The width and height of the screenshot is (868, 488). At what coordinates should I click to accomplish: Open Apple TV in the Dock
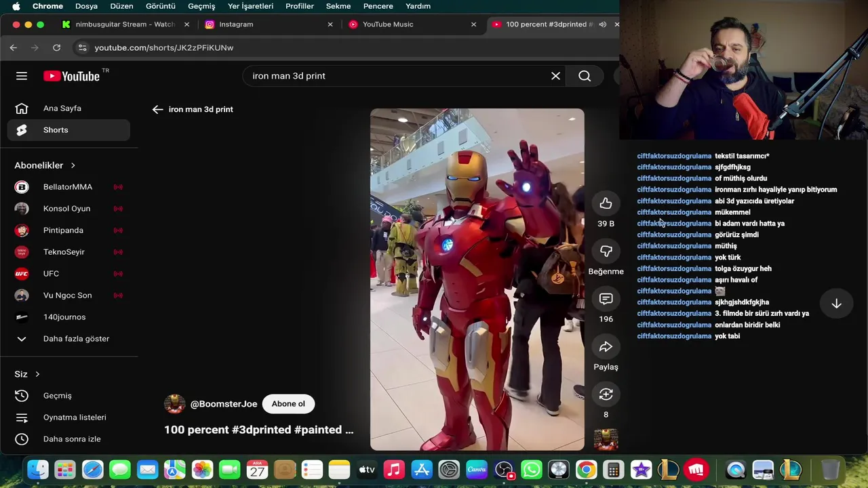click(x=367, y=470)
